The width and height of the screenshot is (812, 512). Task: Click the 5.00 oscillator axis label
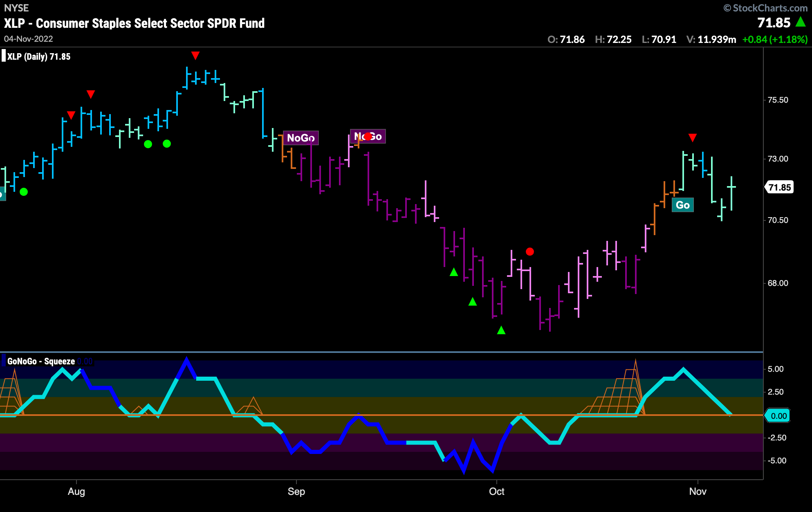click(x=776, y=369)
